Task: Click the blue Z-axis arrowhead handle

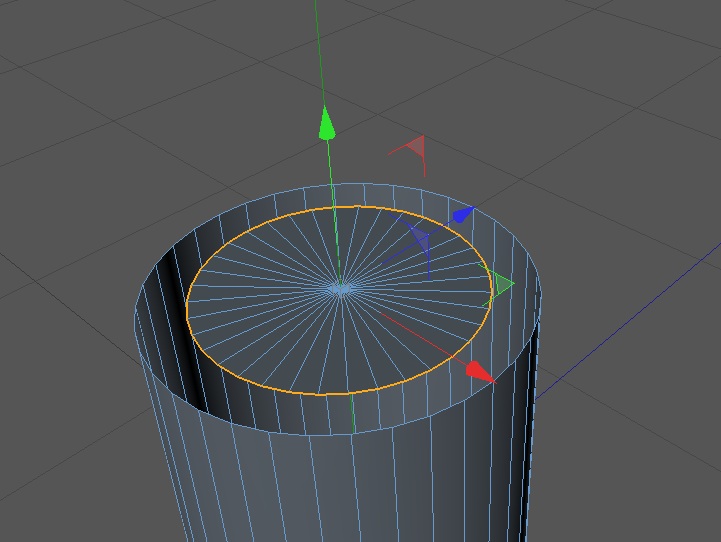Action: click(x=463, y=215)
